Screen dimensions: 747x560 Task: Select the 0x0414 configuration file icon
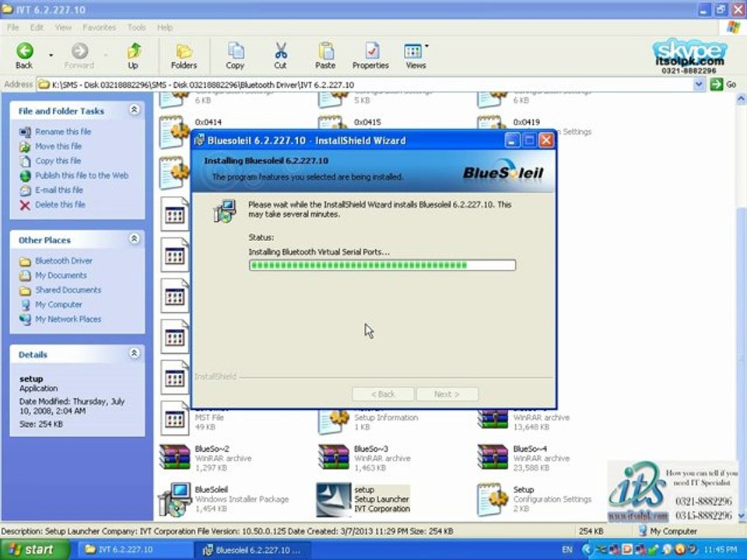174,131
